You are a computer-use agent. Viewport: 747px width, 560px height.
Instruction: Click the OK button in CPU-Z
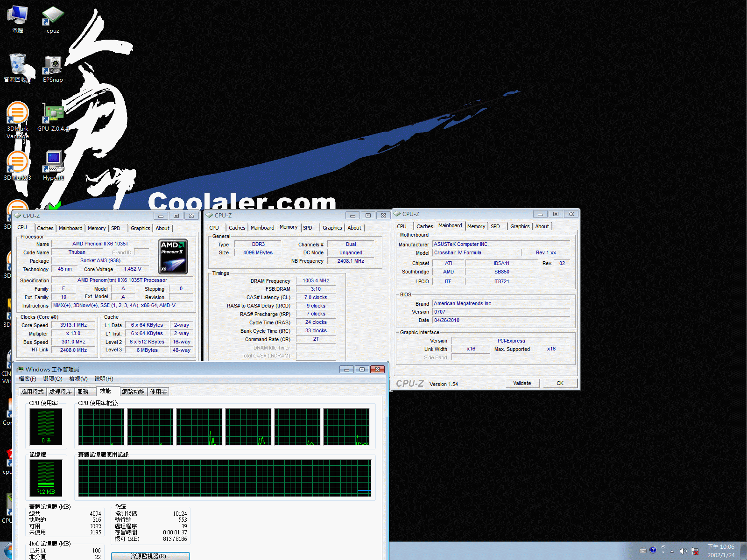pyautogui.click(x=560, y=383)
